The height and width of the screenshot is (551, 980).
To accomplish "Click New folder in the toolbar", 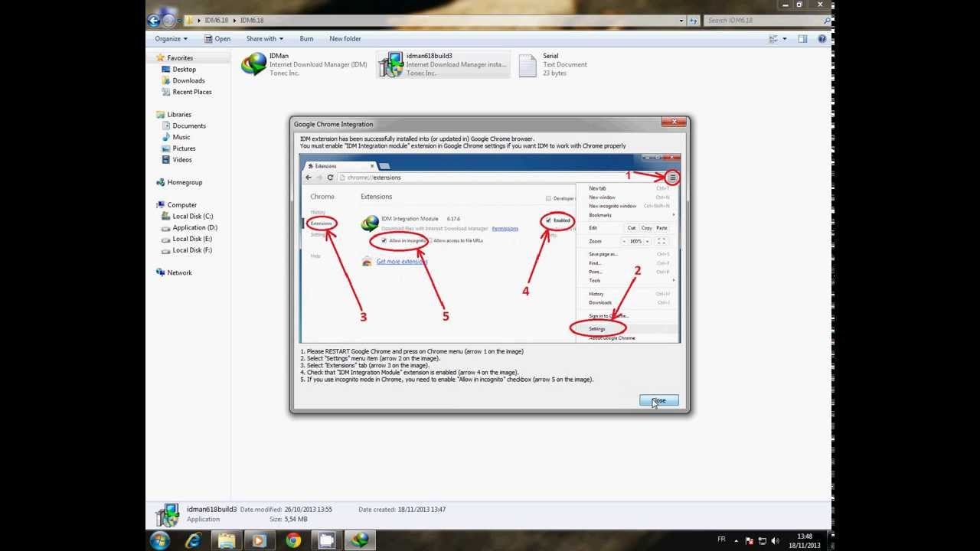I will click(x=345, y=38).
